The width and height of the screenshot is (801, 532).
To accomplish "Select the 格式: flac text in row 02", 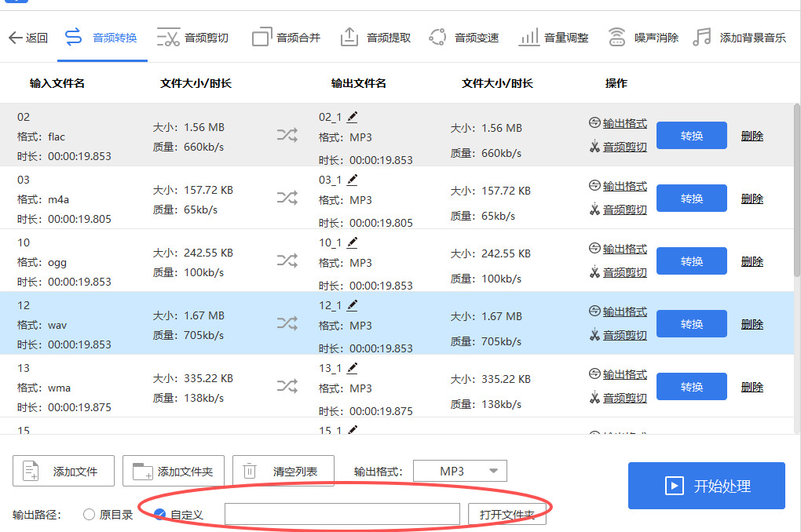I will (41, 137).
